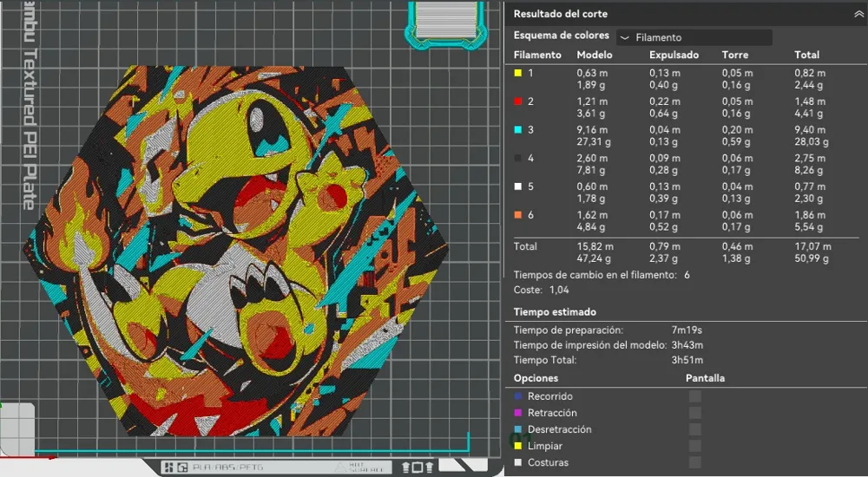The height and width of the screenshot is (477, 868).
Task: Click the 27,31 g model weight value
Action: pos(594,142)
